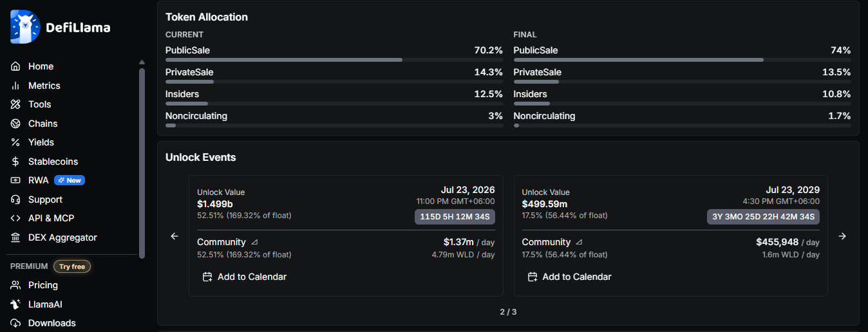The width and height of the screenshot is (868, 332).
Task: Open the Pricing link
Action: click(x=42, y=285)
